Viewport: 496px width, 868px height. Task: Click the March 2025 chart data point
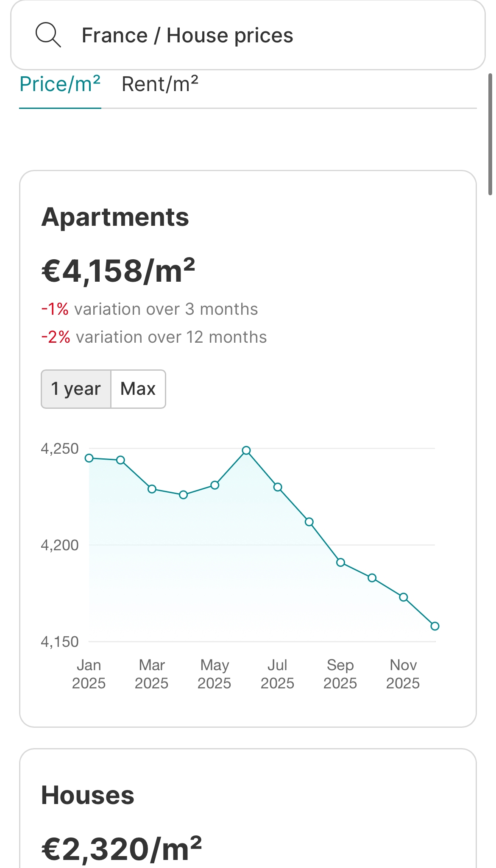point(152,489)
